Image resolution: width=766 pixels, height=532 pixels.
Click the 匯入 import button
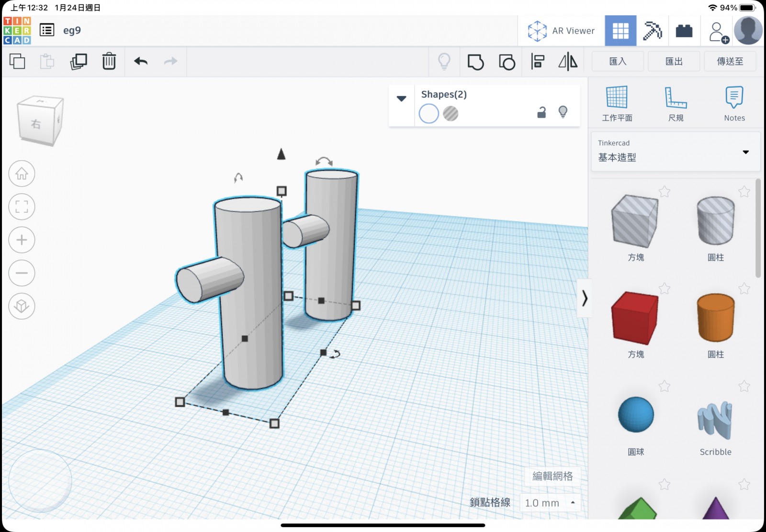618,61
